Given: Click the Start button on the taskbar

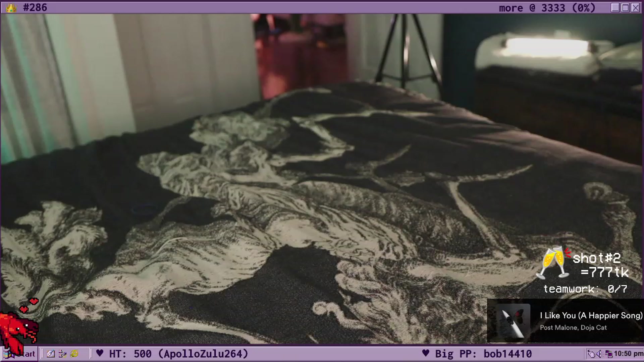Looking at the screenshot, I should coord(19,354).
